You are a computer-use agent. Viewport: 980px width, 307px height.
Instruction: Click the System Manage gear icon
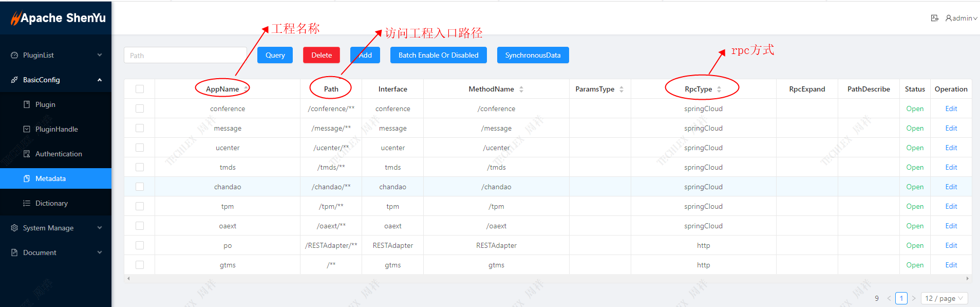tap(14, 228)
